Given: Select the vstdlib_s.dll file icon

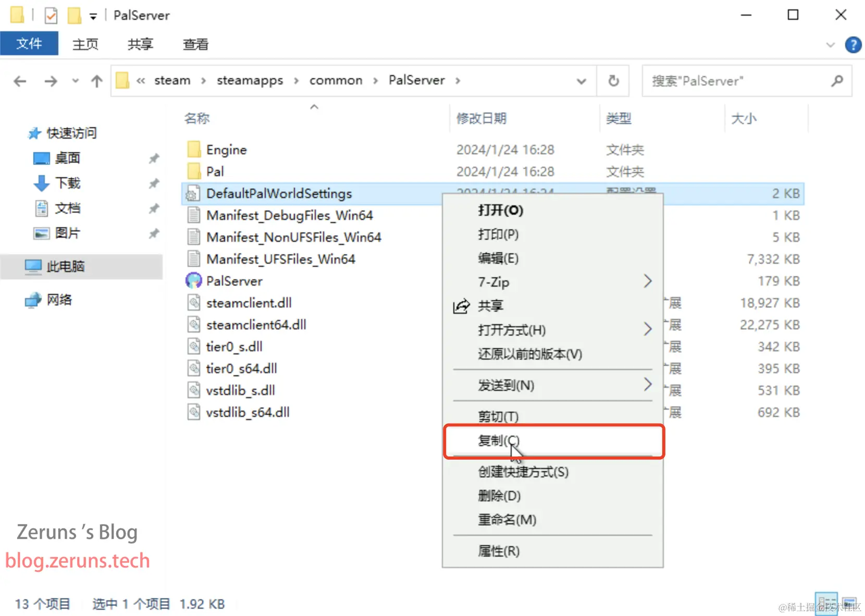Looking at the screenshot, I should coord(194,390).
